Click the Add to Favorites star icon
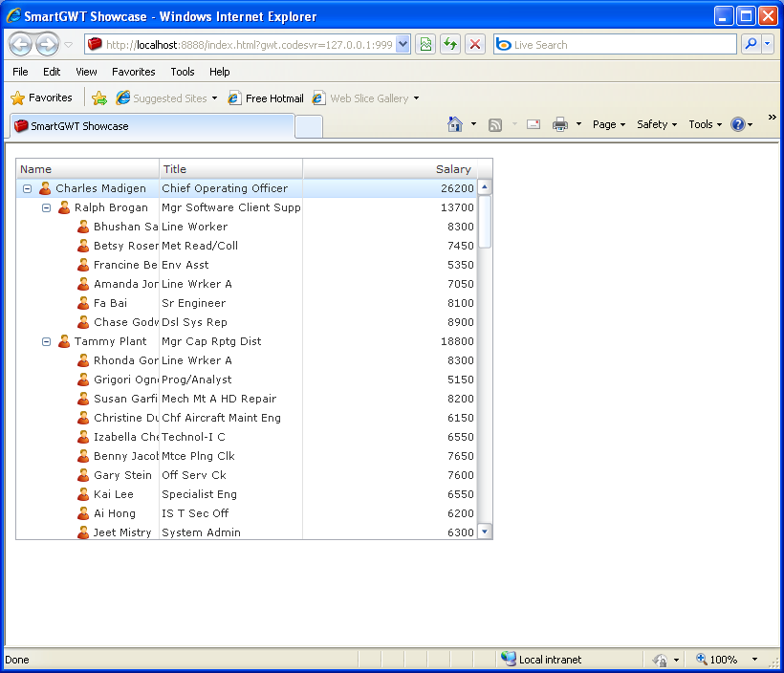Image resolution: width=784 pixels, height=673 pixels. point(99,98)
